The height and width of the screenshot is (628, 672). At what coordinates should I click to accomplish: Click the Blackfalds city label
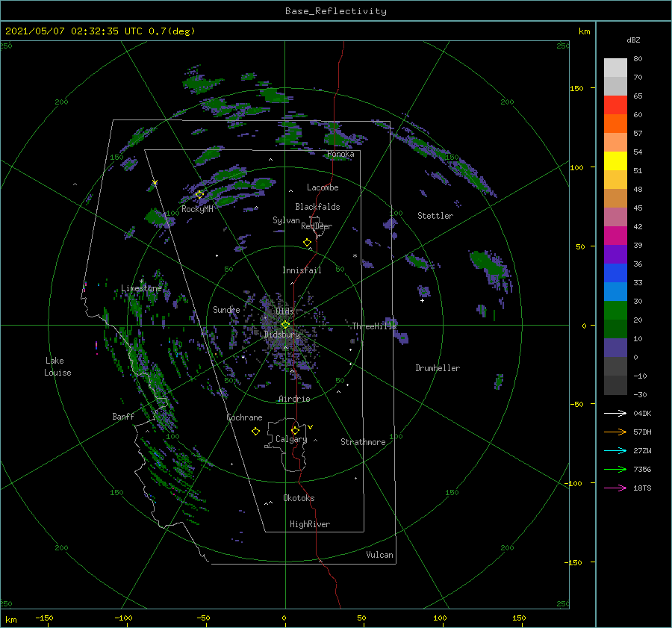coord(317,207)
